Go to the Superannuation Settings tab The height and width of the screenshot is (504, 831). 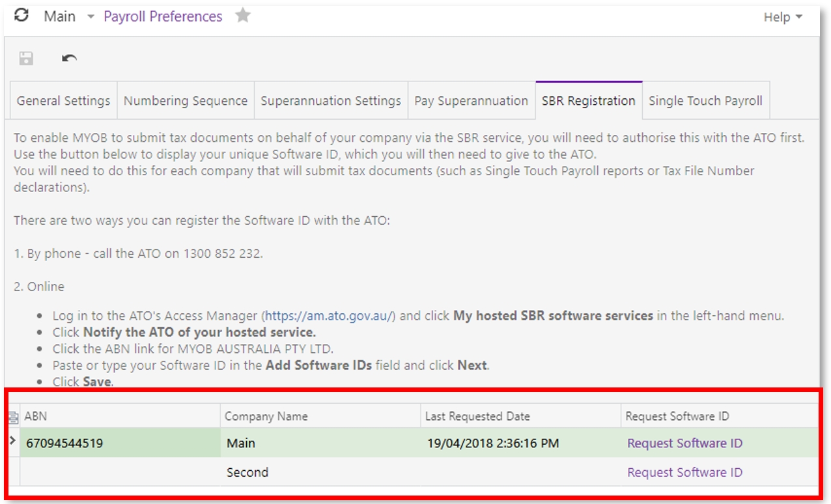point(331,101)
